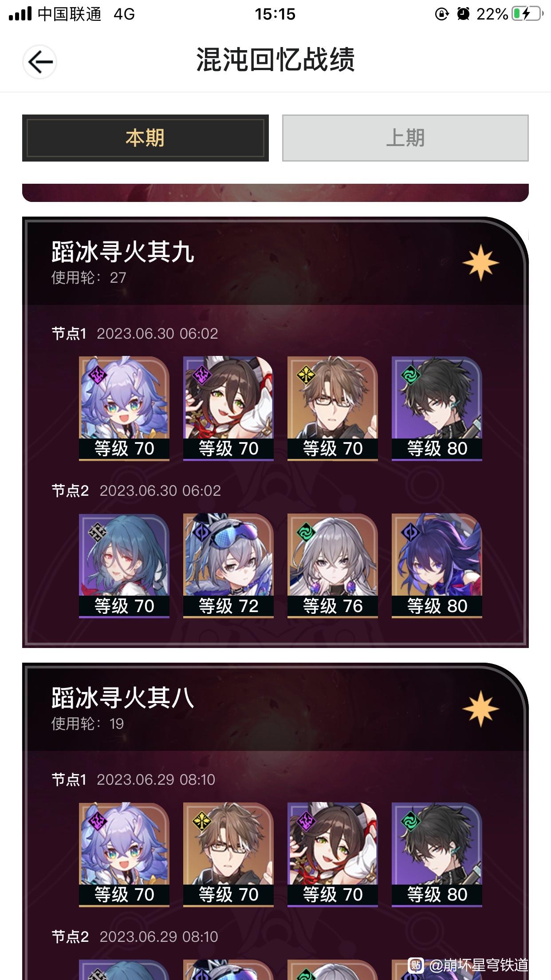Open Welt portrait in 其九 节点1
This screenshot has width=551, height=980.
[x=333, y=408]
